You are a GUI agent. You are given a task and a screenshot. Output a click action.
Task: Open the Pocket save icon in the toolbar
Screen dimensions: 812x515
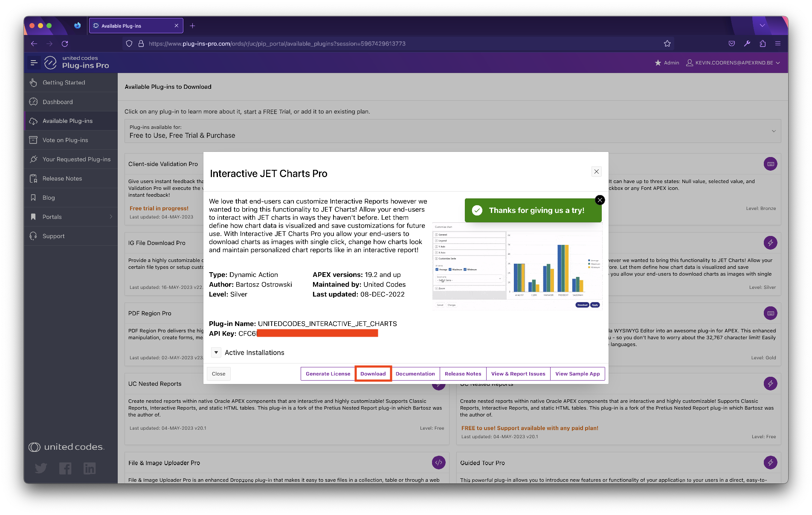(x=732, y=44)
